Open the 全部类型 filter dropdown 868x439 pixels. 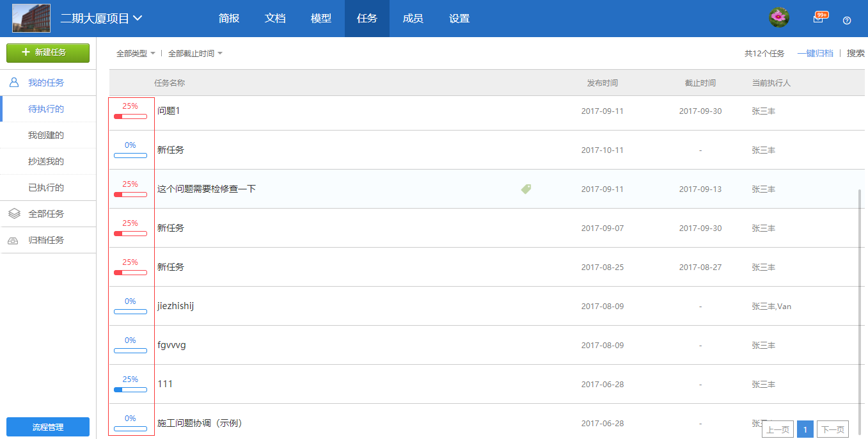coord(136,54)
